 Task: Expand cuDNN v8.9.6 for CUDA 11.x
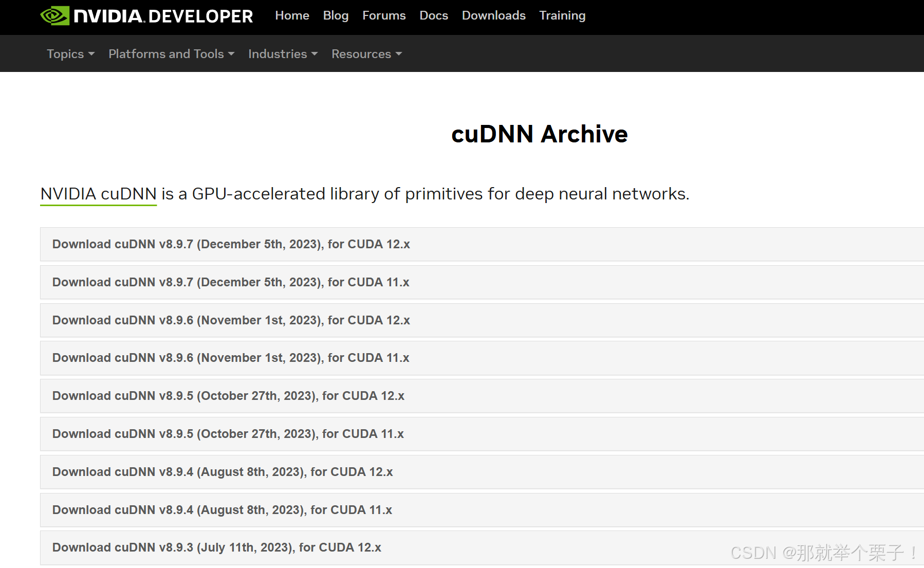point(482,358)
